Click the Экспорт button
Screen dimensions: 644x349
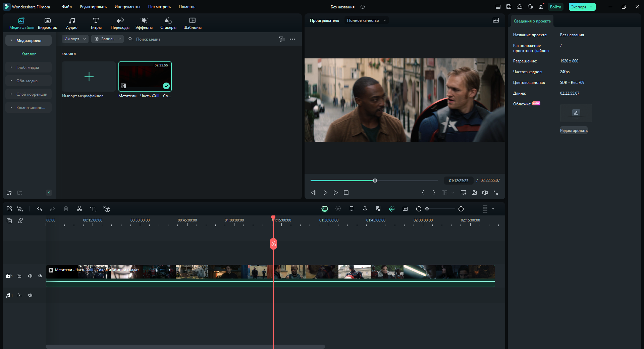tap(579, 7)
